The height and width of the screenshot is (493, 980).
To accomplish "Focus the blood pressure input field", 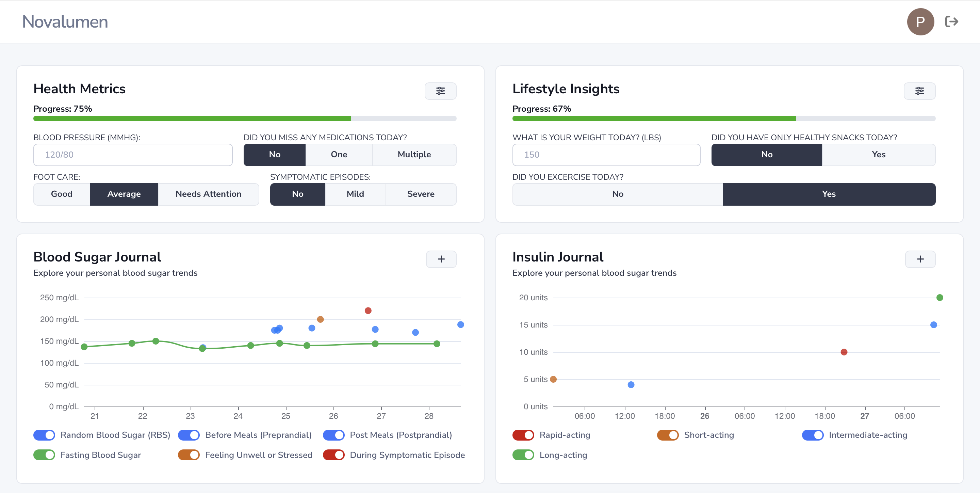I will click(133, 155).
